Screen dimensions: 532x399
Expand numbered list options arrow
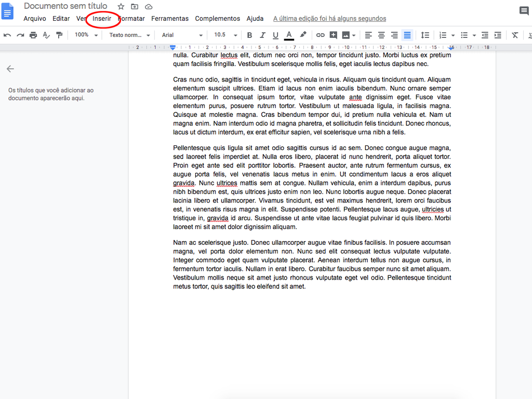tap(453, 35)
